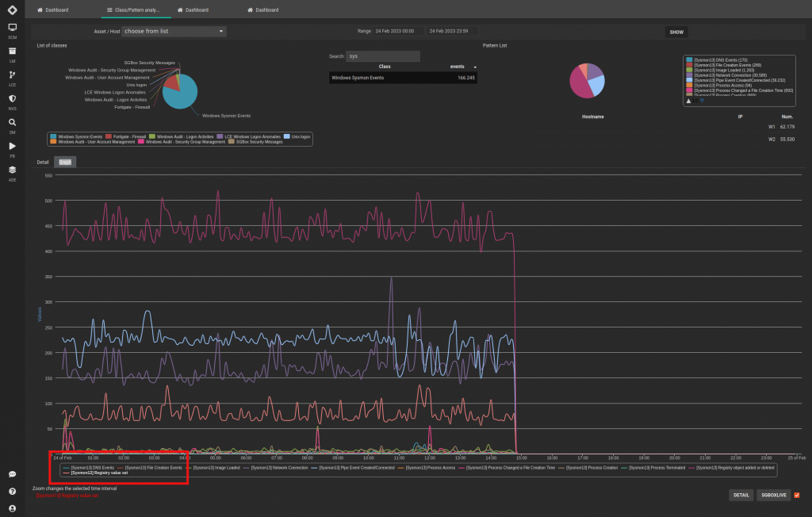812x517 pixels.
Task: Click DNS Events teal swatch in pattern legend
Action: pos(689,60)
